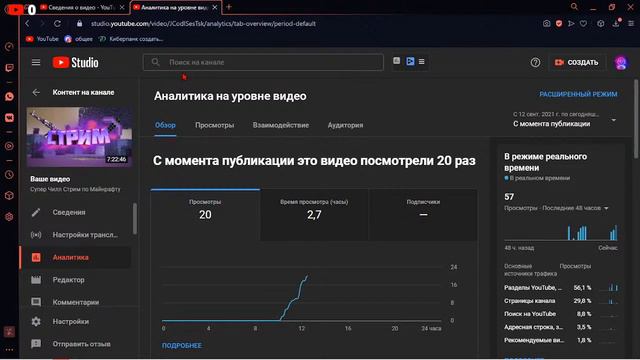
Task: Open Настройки gear icon in sidebar
Action: pos(36,322)
